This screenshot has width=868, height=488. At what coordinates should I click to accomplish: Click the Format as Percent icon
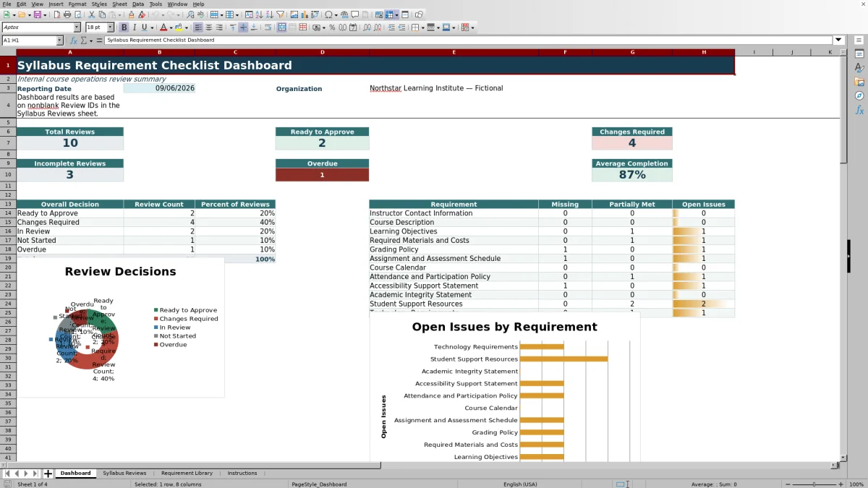[x=332, y=27]
